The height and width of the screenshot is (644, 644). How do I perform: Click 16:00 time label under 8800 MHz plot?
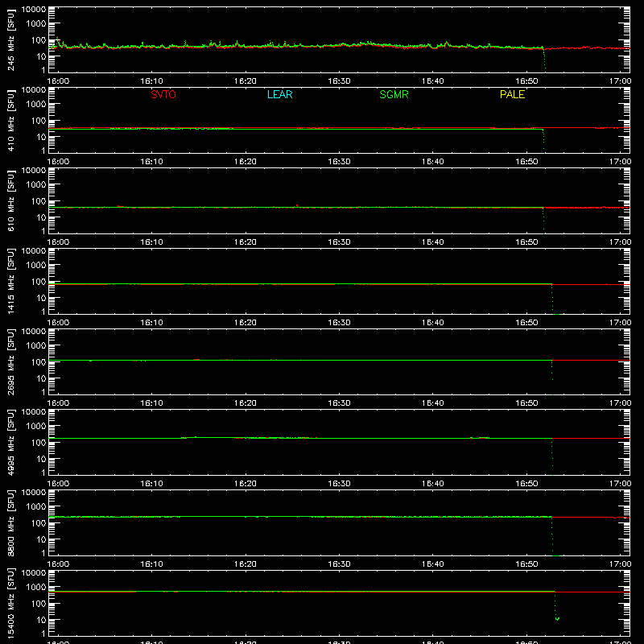58,564
